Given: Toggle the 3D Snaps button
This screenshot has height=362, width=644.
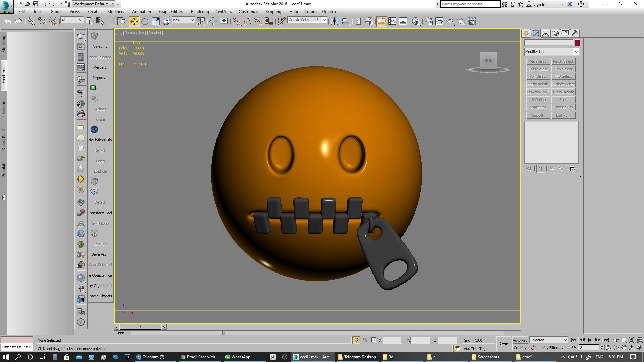Looking at the screenshot, I should (236, 21).
